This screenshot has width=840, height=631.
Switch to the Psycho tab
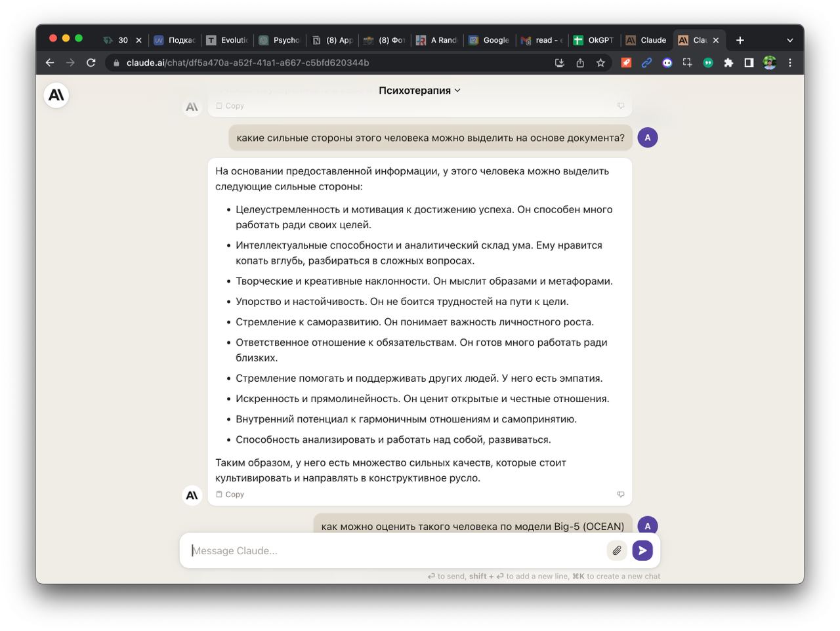[x=280, y=40]
